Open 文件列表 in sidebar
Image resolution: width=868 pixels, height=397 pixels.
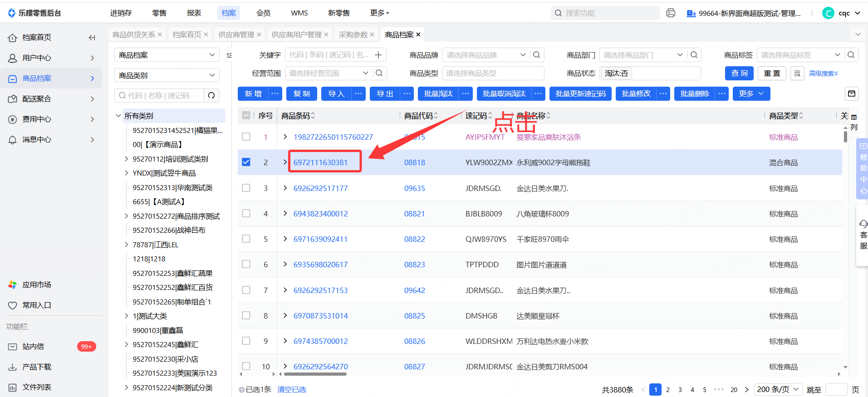pos(37,387)
